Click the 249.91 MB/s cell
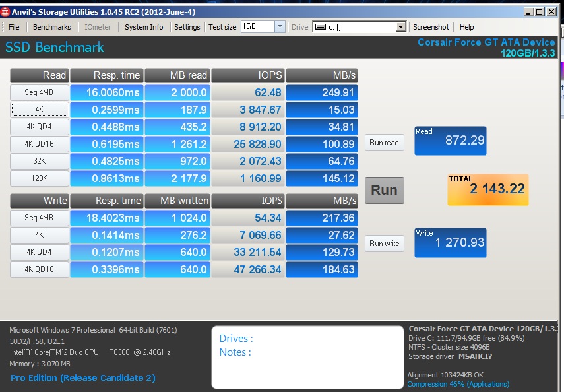 (x=322, y=92)
